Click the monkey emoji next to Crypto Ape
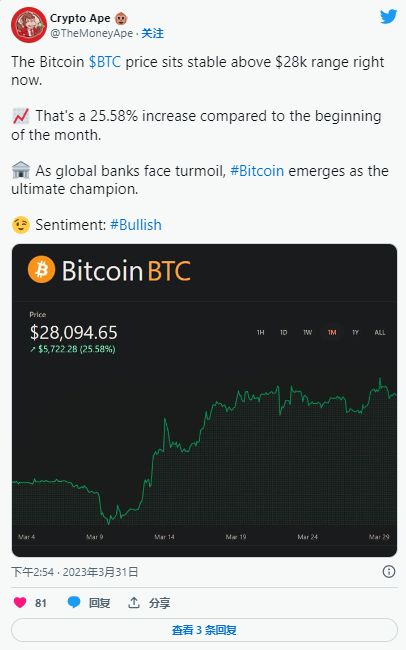 point(121,18)
